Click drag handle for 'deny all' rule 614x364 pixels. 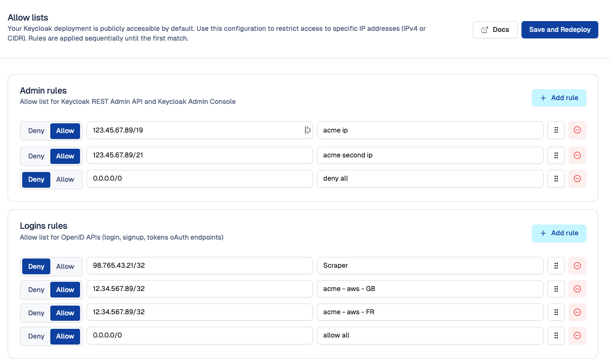click(556, 179)
